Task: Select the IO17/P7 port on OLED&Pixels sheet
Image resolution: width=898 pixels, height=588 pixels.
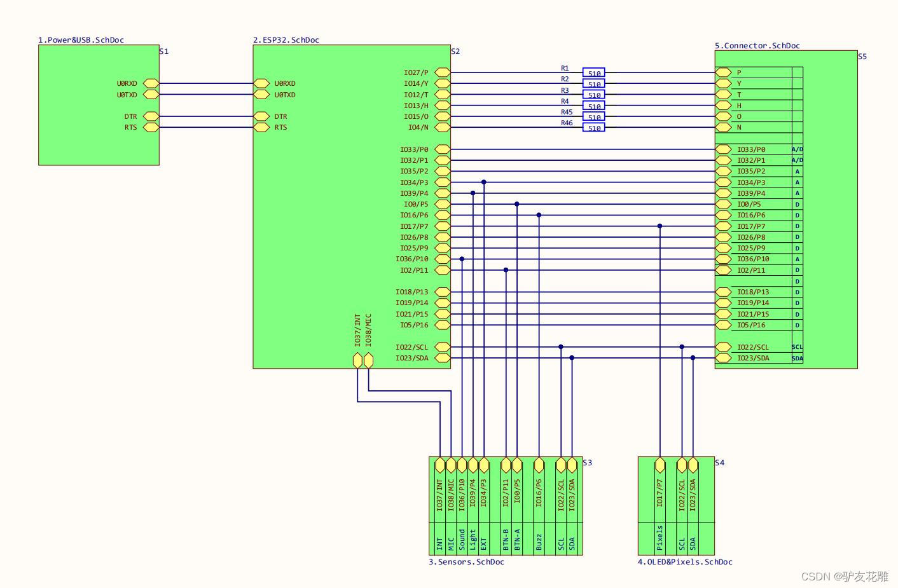Action: tap(660, 465)
